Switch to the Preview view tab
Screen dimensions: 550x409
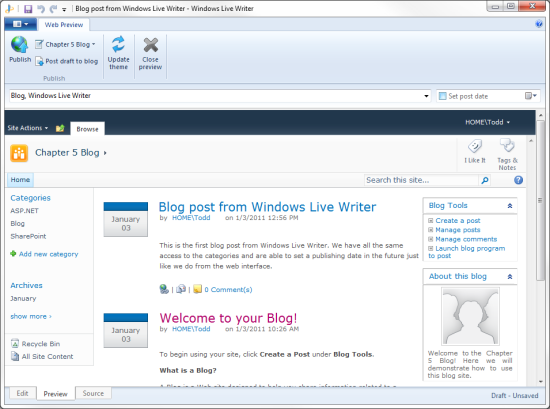tap(55, 394)
